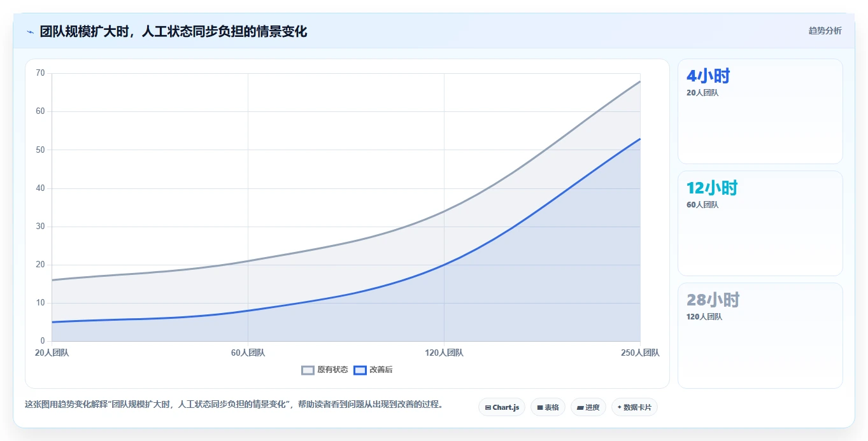Select the 进度 tag
The image size is (868, 441).
tap(588, 407)
